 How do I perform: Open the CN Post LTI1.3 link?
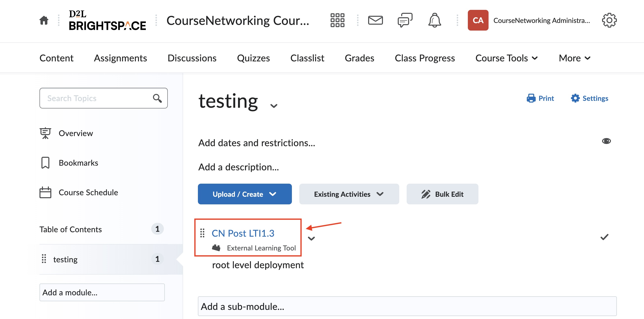[x=243, y=233]
